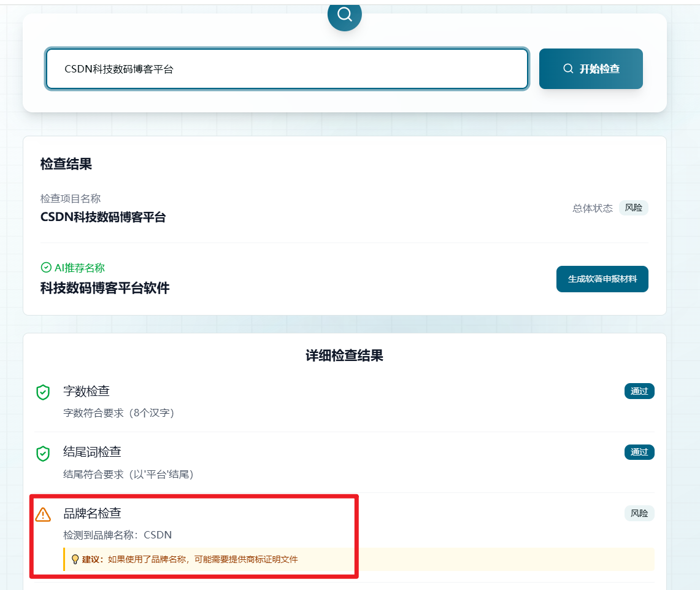
Task: Click the 检查结果 heading
Action: (66, 164)
